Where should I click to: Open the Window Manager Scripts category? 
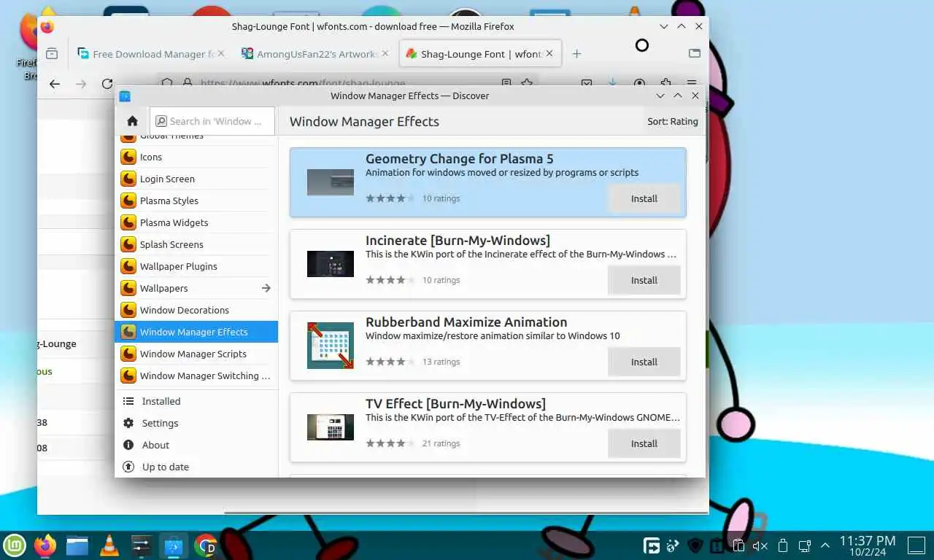pos(196,354)
